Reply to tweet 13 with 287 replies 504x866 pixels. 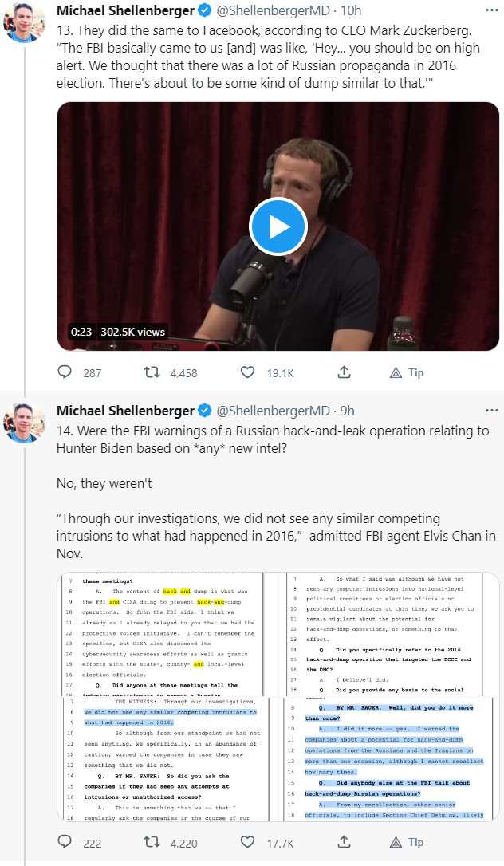[x=65, y=372]
